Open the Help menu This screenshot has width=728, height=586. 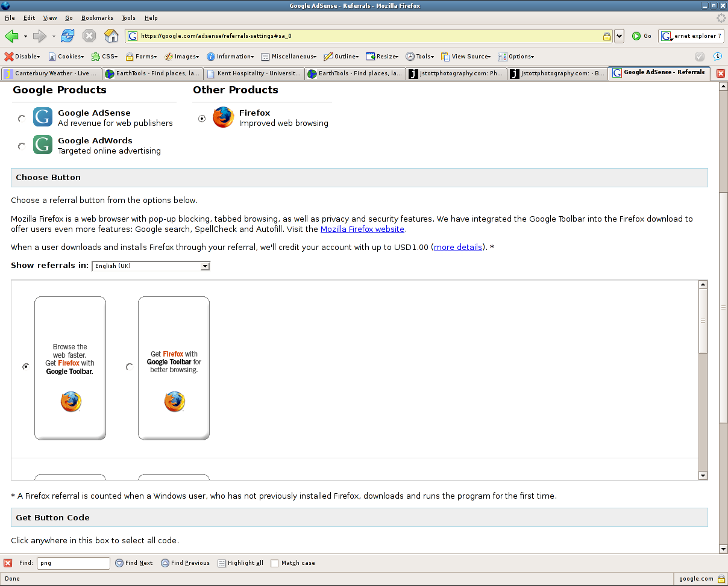click(x=151, y=18)
